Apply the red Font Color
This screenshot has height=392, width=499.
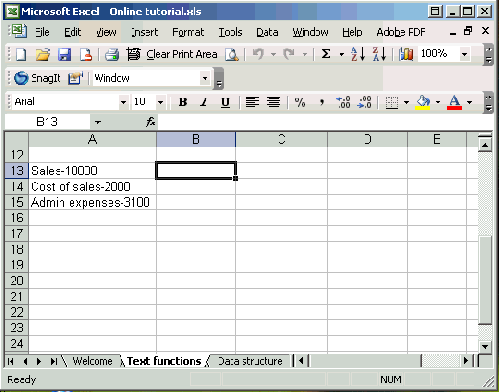[454, 102]
